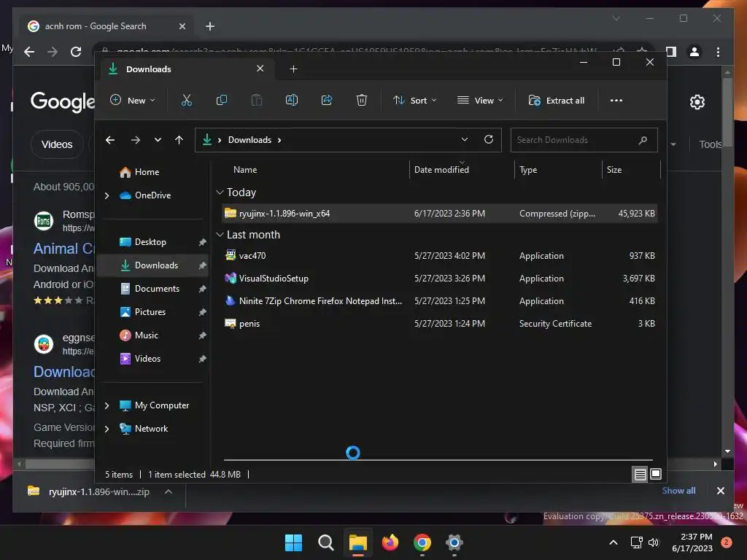Screen dimensions: 747x560
Task: Refresh the Downloads folder
Action: tap(489, 139)
